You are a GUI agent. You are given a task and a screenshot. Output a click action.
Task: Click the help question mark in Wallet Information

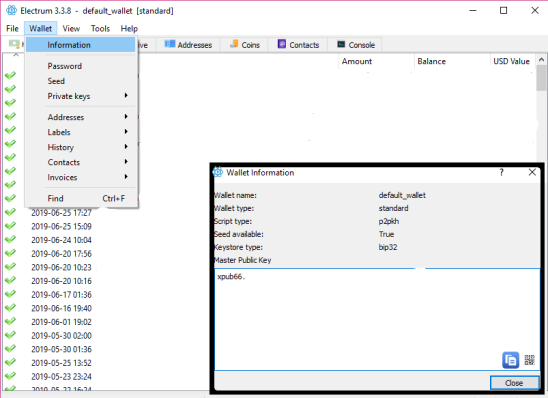tap(502, 172)
